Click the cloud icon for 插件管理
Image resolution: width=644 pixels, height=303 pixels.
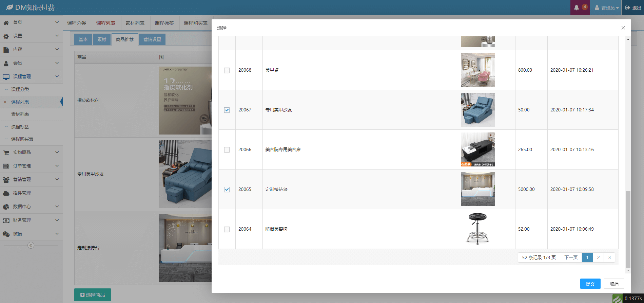6,193
